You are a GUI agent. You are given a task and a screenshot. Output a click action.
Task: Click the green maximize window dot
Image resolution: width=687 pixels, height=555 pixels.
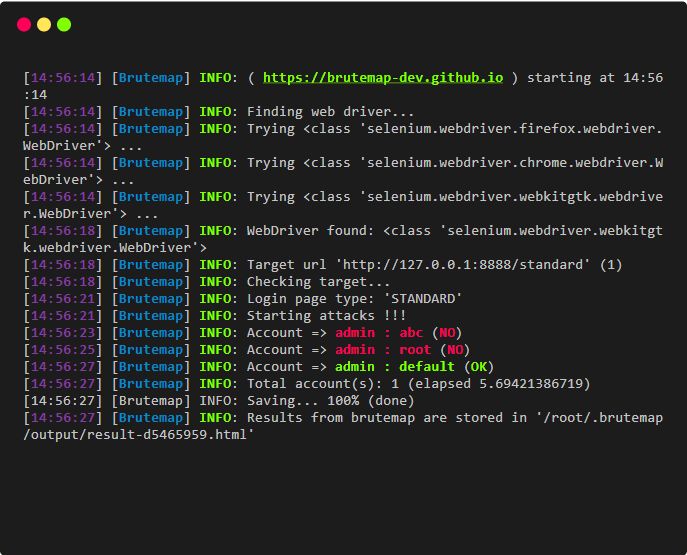click(x=64, y=24)
